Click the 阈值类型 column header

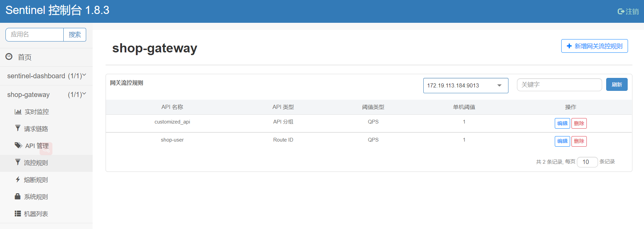(373, 107)
